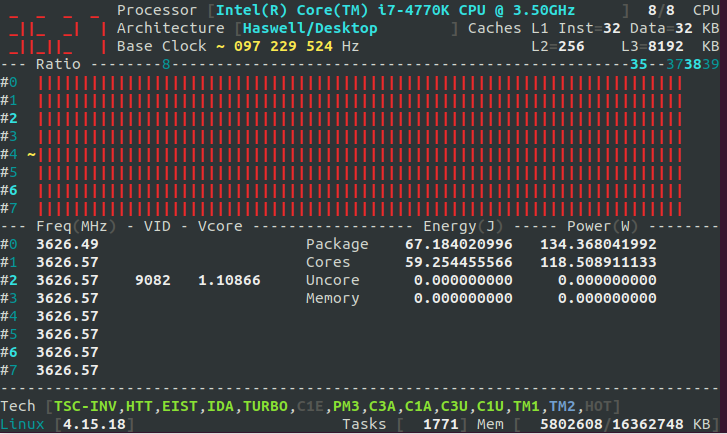Click the processor name Intel(R) Core(TM) i7-4770K

[332, 10]
